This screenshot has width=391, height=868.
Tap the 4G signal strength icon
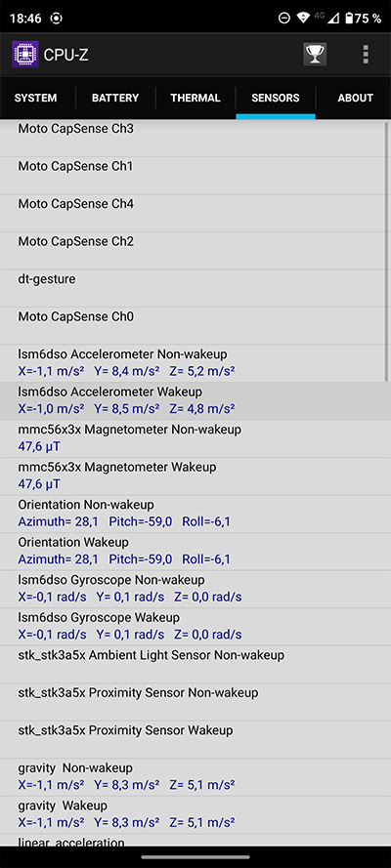tap(326, 19)
